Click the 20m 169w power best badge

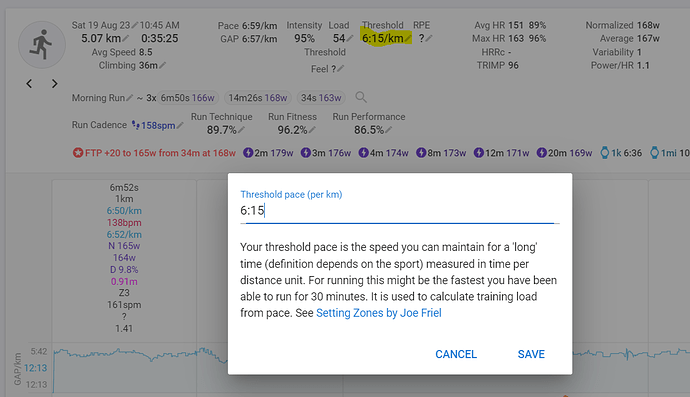(x=564, y=153)
